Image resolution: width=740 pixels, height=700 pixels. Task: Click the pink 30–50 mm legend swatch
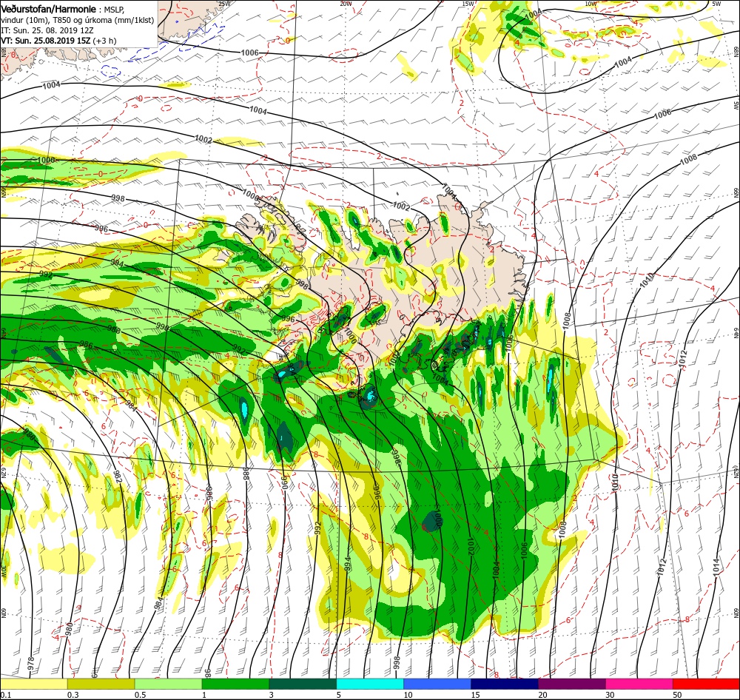[639, 684]
